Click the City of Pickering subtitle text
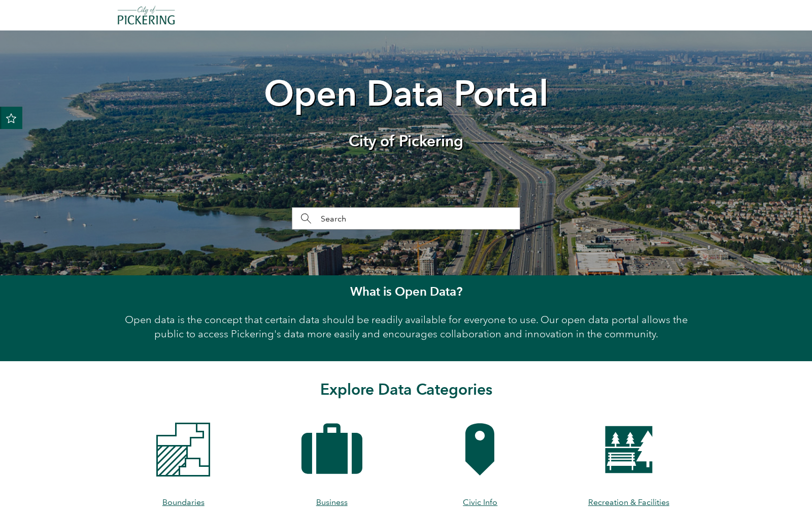This screenshot has width=812, height=508. tap(406, 141)
